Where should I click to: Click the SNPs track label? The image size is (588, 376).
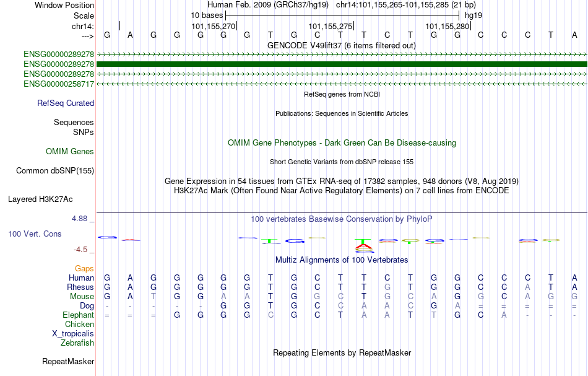click(84, 132)
